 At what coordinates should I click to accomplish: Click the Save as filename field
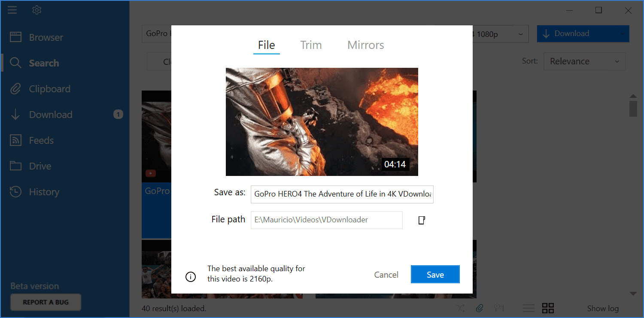(x=342, y=194)
